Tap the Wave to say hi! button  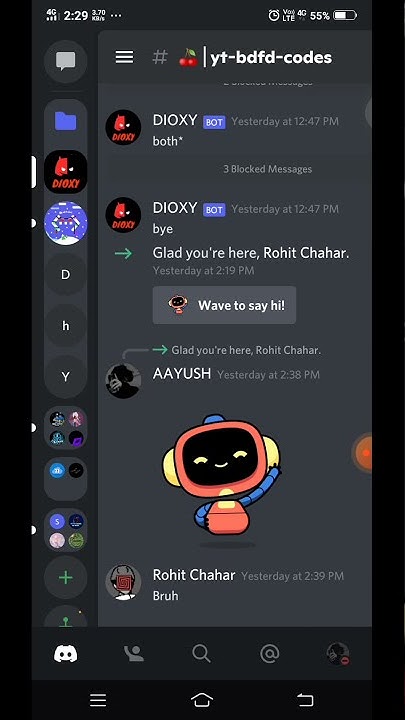[225, 305]
